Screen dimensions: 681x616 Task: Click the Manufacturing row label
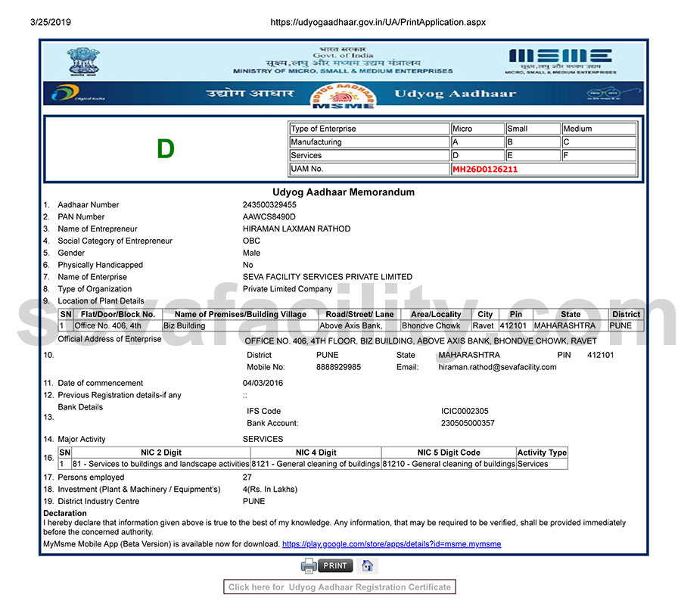tap(369, 142)
